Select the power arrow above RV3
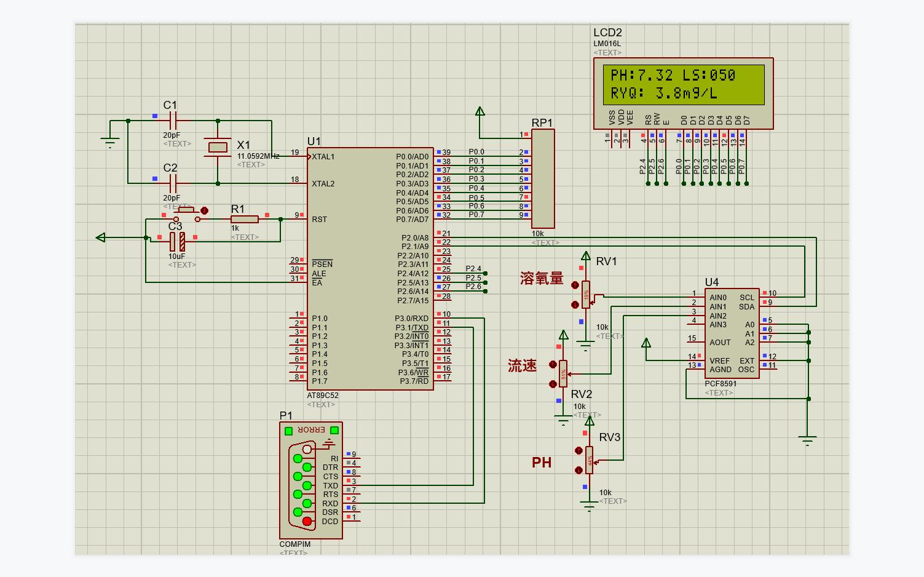 click(590, 421)
